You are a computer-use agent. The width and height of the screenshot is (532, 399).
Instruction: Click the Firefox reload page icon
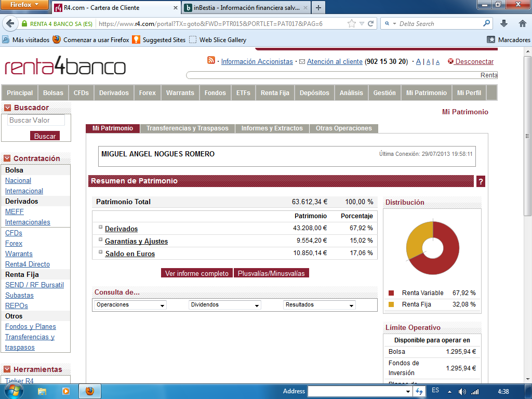[x=371, y=23]
